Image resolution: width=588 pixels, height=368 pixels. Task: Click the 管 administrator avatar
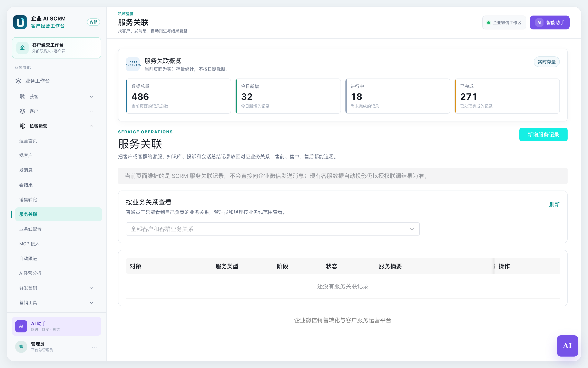(x=21, y=347)
